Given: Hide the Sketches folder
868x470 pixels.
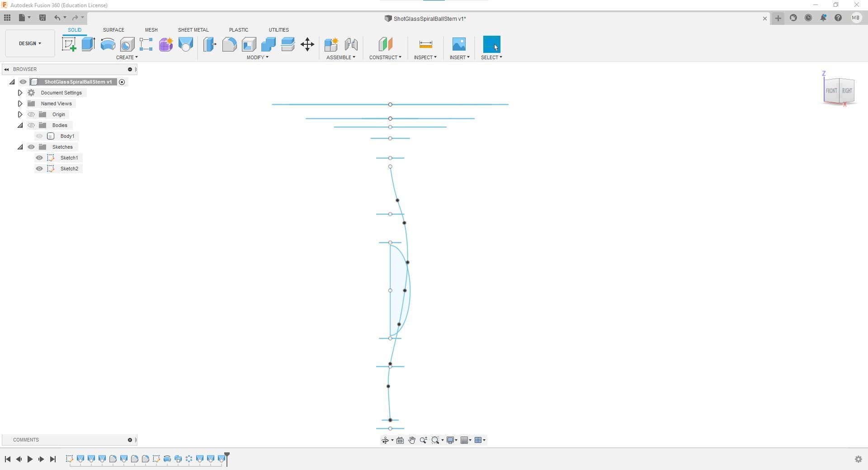Looking at the screenshot, I should [31, 147].
